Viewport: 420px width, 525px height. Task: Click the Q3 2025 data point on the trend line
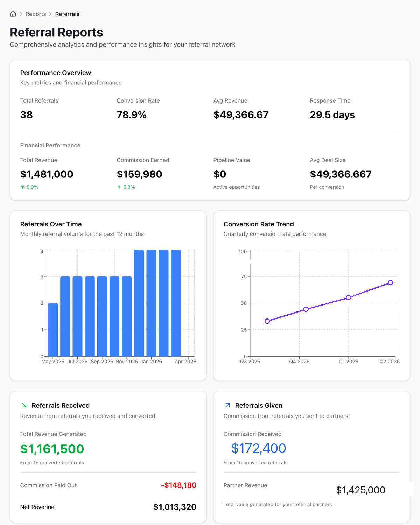[x=267, y=321]
